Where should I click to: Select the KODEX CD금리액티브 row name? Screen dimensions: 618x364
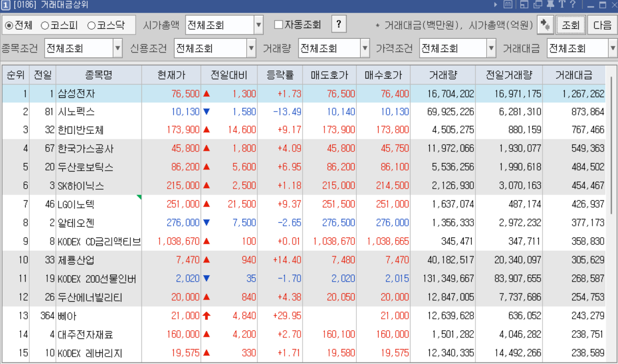(99, 241)
